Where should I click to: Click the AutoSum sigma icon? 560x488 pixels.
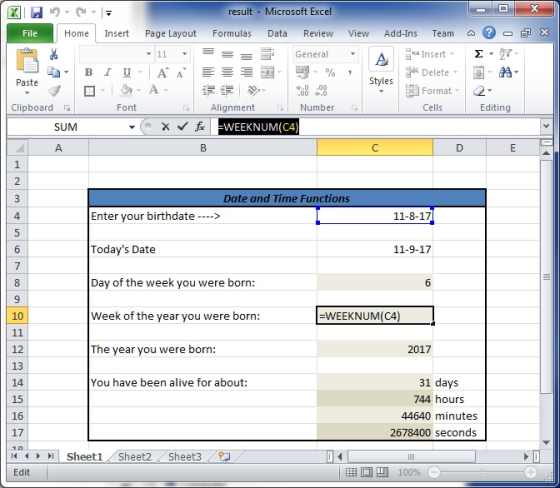479,54
